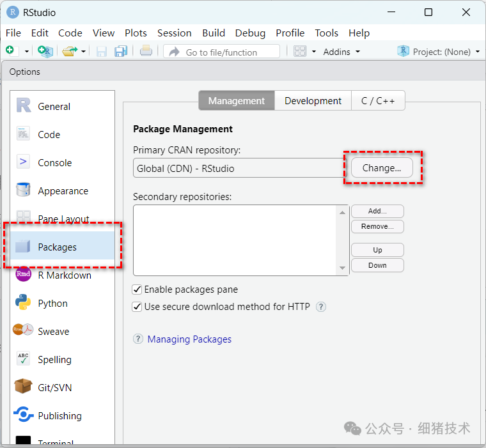The height and width of the screenshot is (448, 486).
Task: Click the Primary CRAN repository field
Action: [x=240, y=168]
